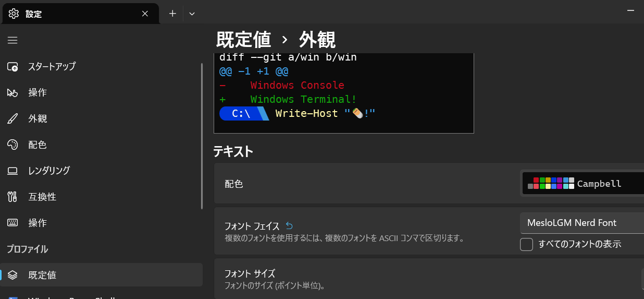Click the hamburger navigation menu icon

click(13, 40)
